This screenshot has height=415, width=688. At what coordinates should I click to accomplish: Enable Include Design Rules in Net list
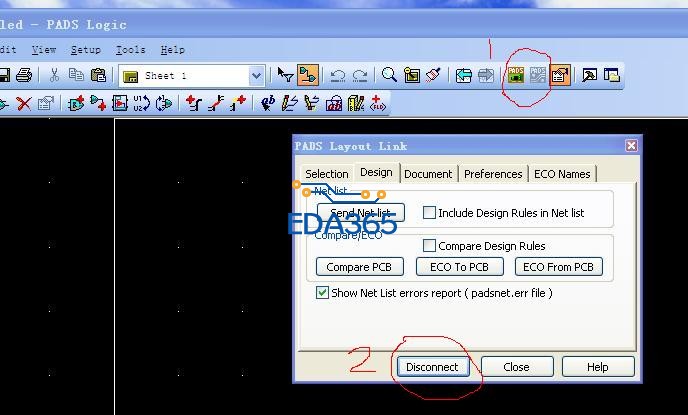tap(429, 213)
